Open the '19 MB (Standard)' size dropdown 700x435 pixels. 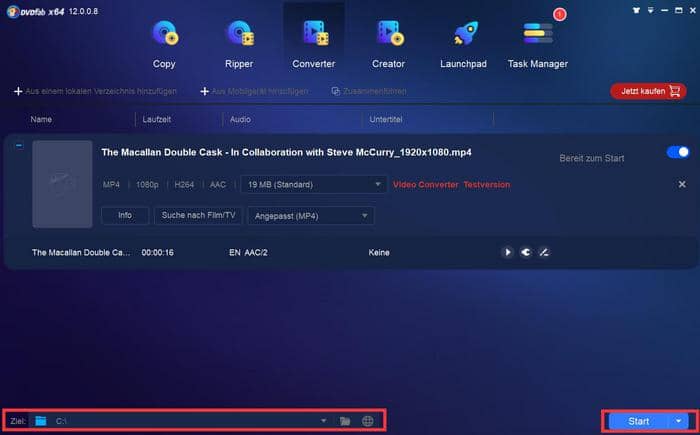tap(313, 184)
